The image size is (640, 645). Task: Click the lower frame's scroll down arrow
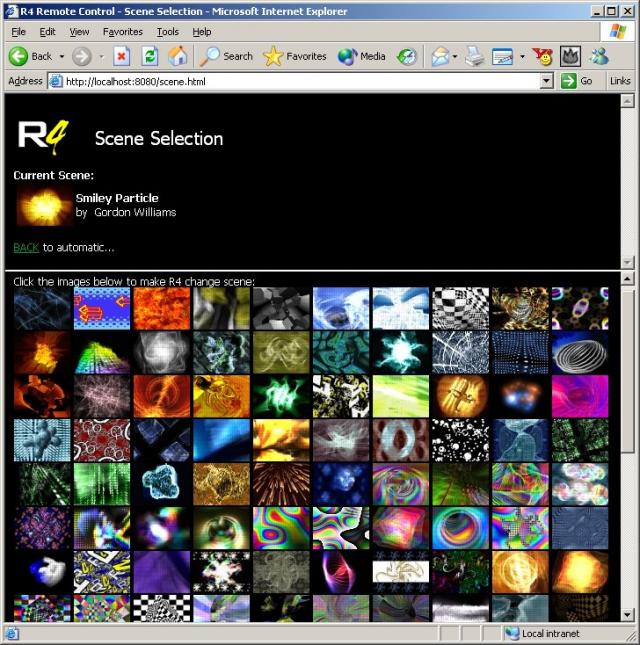(x=627, y=614)
